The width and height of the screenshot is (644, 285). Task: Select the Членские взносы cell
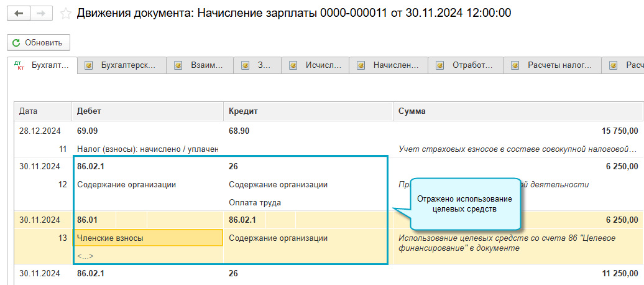147,238
